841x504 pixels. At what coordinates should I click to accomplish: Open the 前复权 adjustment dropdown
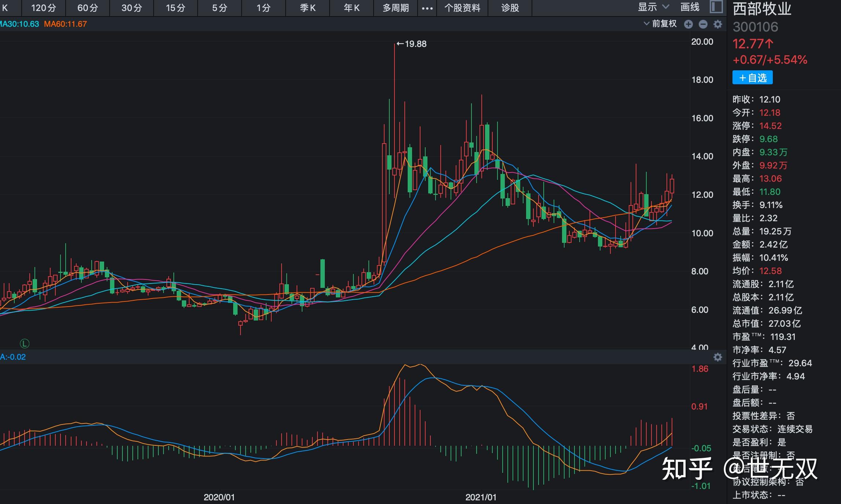tap(660, 24)
